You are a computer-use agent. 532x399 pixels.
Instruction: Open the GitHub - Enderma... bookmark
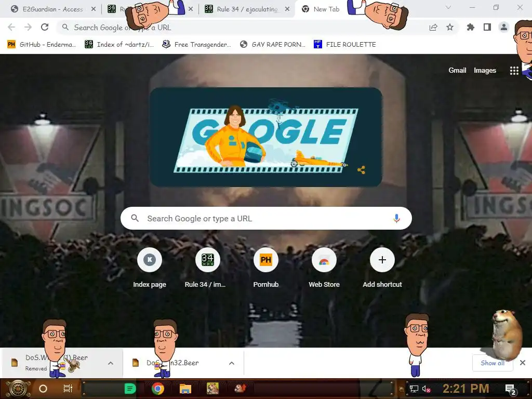pyautogui.click(x=42, y=45)
